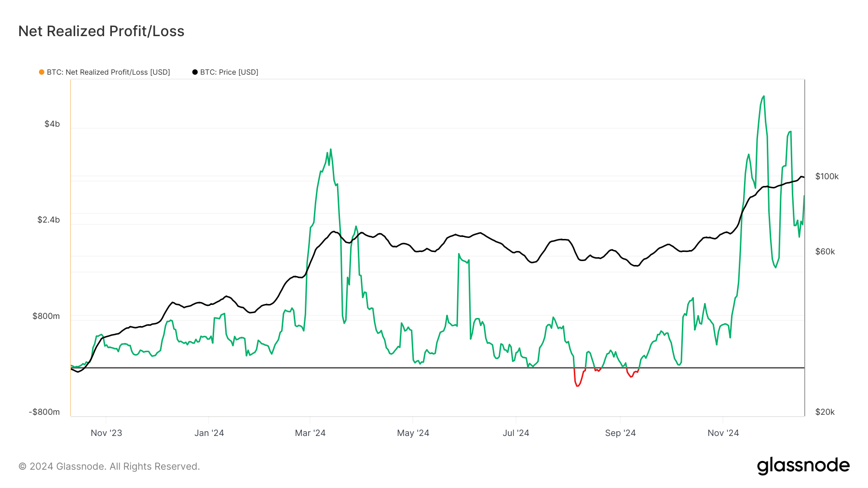Click the black BTC Price legend dot

tap(195, 72)
